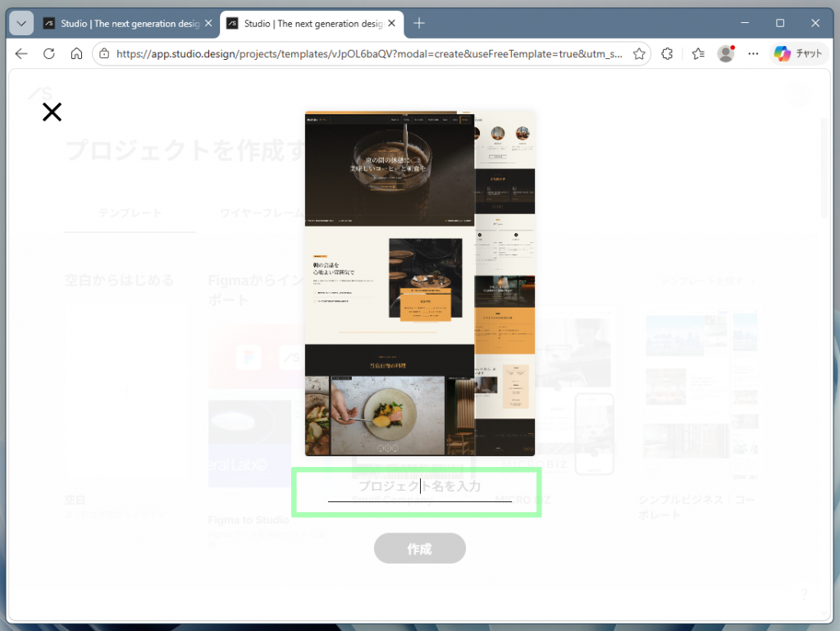This screenshot has width=840, height=631.
Task: Click the project name input field
Action: (x=419, y=489)
